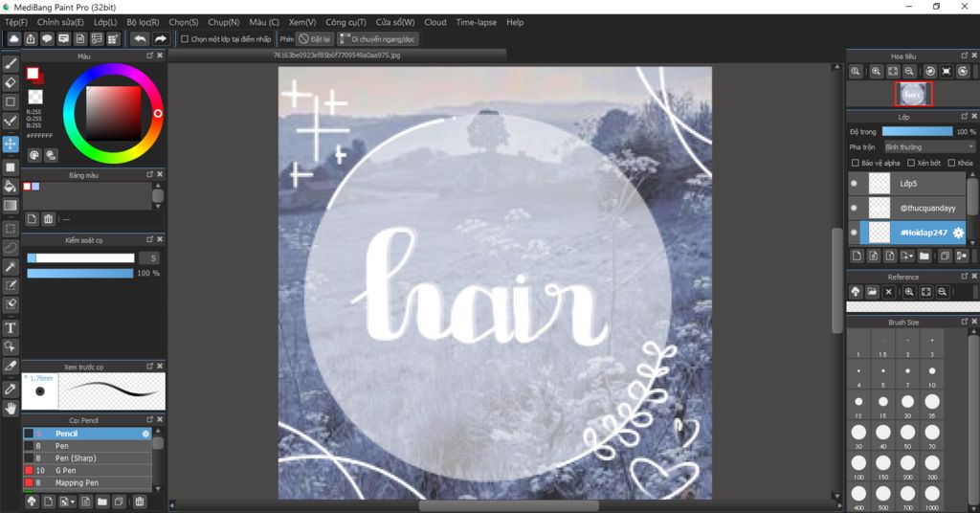Open settings gear of #Hoidap247 layer

tap(958, 233)
